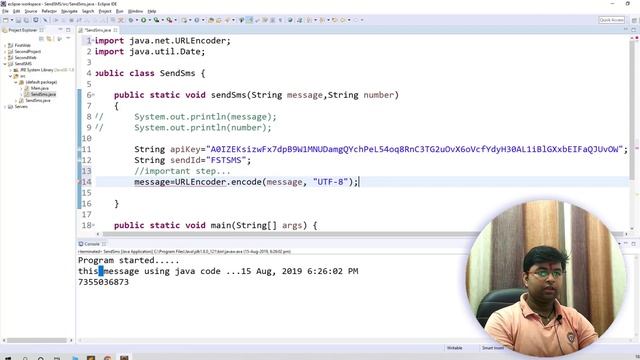This screenshot has height=360, width=640.
Task: Toggle Link with Editor in Project Explorer
Action: pos(49,38)
